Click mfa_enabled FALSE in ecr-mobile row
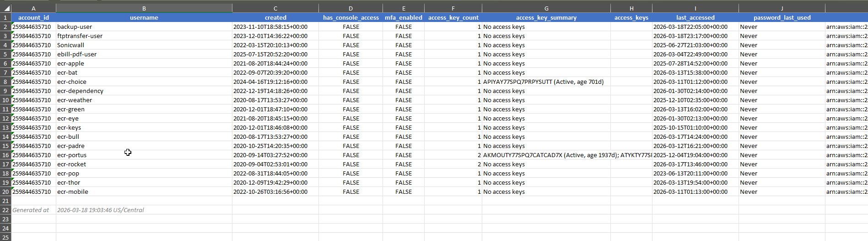The width and height of the screenshot is (868, 241). pos(404,192)
